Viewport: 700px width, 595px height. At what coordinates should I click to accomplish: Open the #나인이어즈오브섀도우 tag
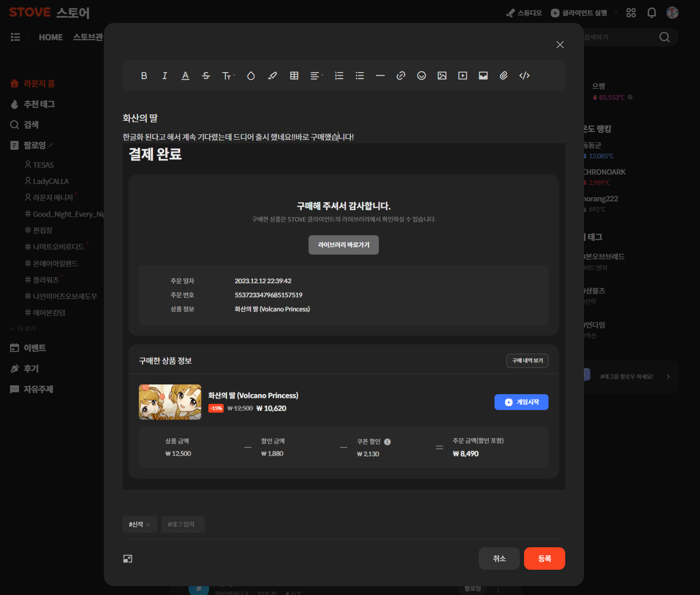[x=61, y=296]
